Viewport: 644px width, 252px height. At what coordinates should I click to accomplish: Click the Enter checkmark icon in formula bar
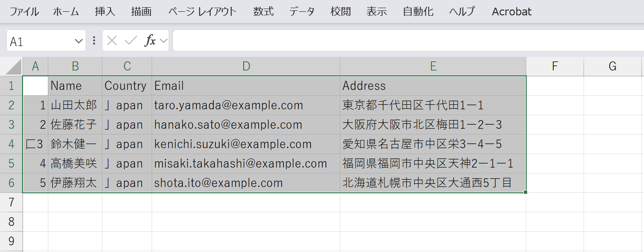pyautogui.click(x=131, y=41)
